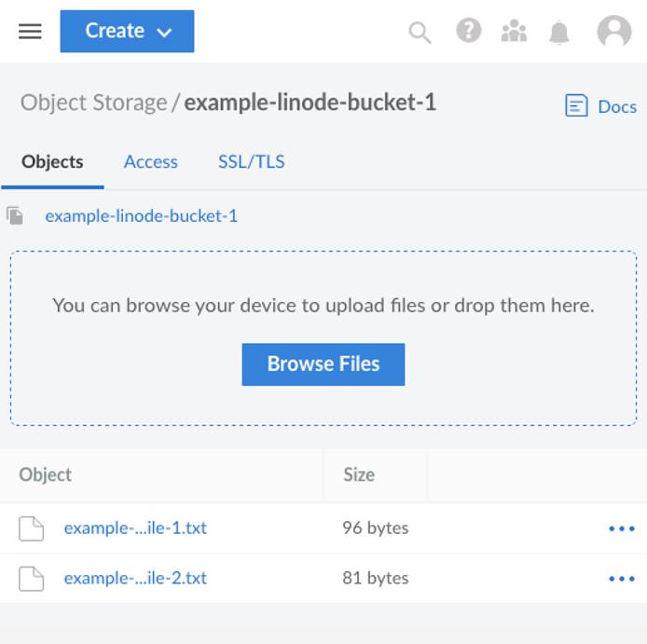Open the user profile avatar
This screenshot has height=644, width=647.
614,31
